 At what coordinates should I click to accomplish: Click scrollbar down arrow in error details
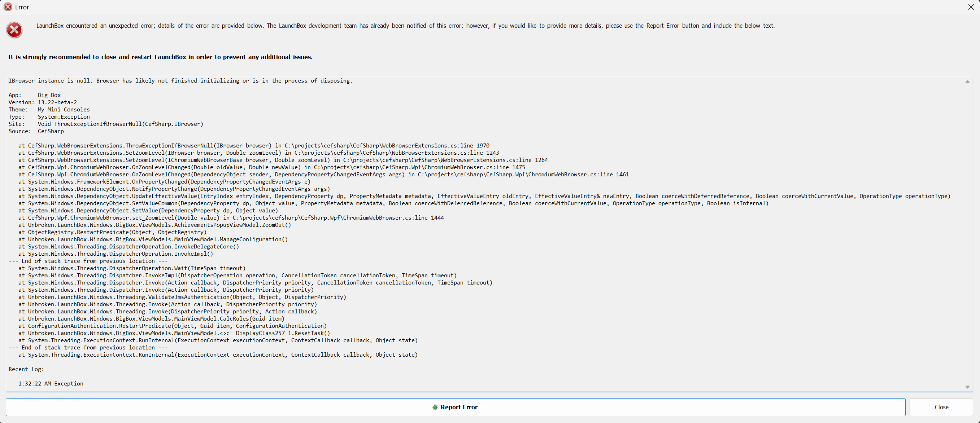(967, 387)
